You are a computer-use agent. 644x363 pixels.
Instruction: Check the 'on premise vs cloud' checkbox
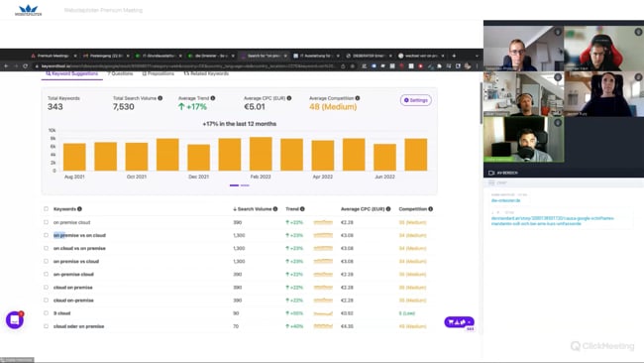[x=46, y=261]
